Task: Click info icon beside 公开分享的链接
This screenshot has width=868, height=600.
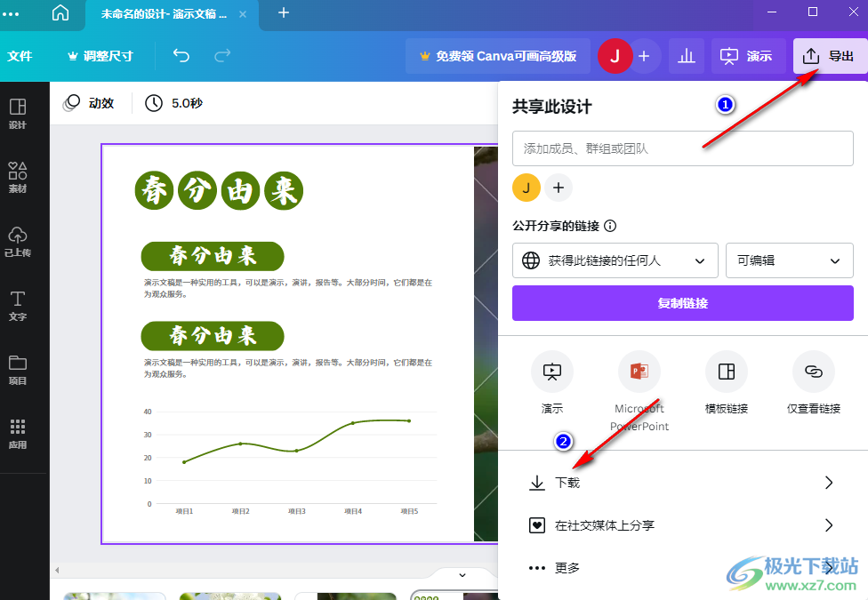Action: point(610,226)
